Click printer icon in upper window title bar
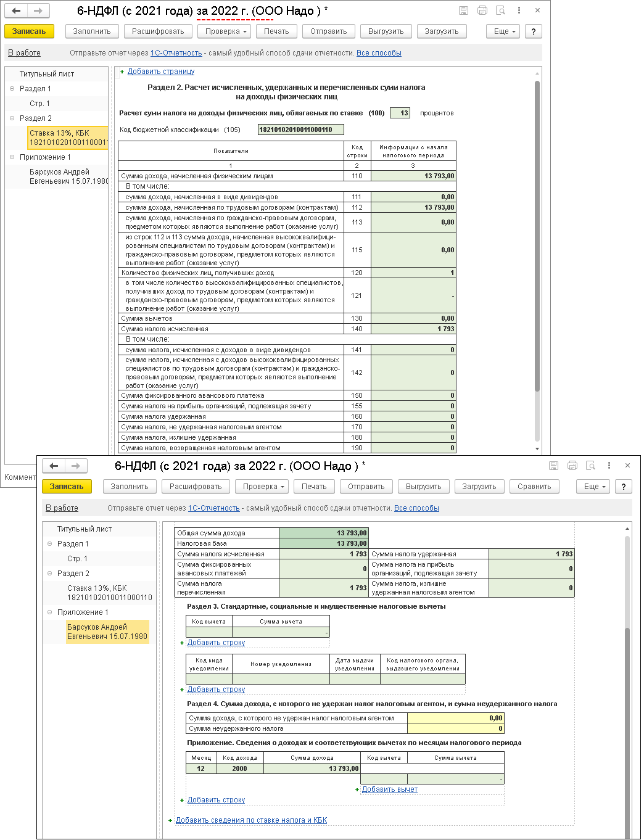 (482, 10)
